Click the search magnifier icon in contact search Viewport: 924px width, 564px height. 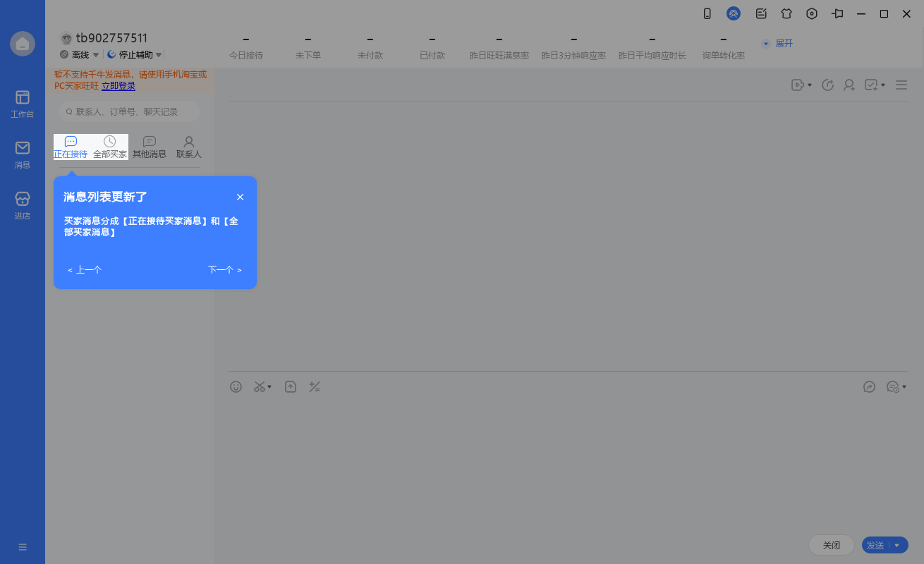point(69,111)
